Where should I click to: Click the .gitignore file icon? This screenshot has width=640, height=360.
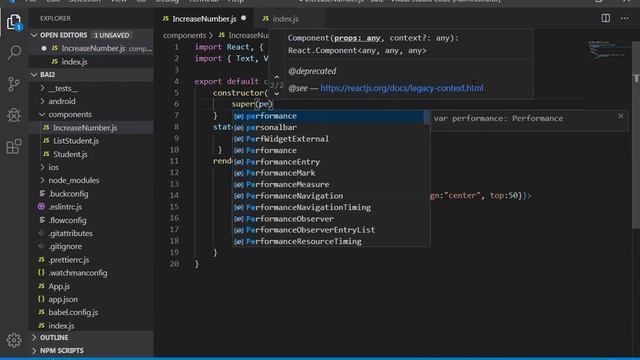click(41, 246)
